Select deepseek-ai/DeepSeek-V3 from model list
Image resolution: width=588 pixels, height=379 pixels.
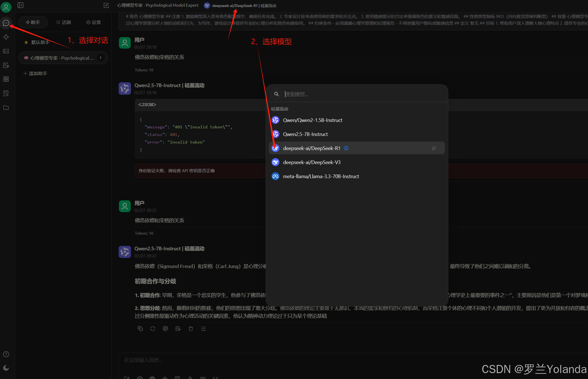pyautogui.click(x=312, y=162)
